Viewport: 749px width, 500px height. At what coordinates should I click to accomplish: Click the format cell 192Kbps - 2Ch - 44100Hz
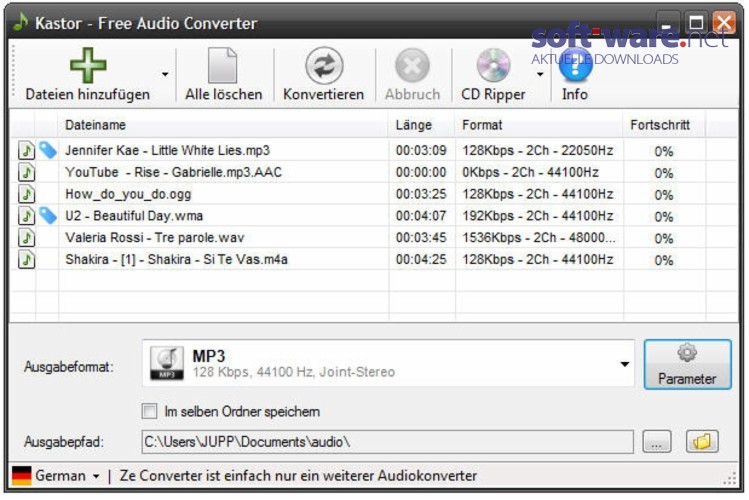pyautogui.click(x=538, y=216)
